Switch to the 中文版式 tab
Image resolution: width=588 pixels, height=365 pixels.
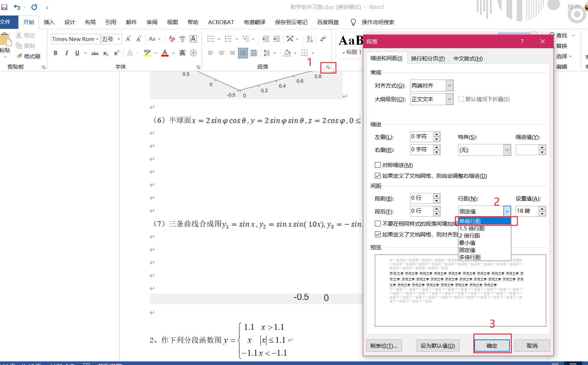click(x=468, y=58)
